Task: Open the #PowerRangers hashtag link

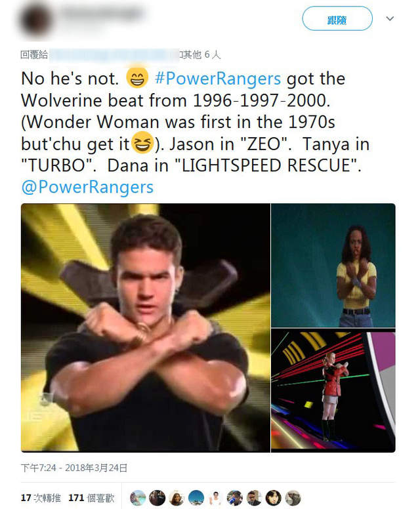Action: 219,79
